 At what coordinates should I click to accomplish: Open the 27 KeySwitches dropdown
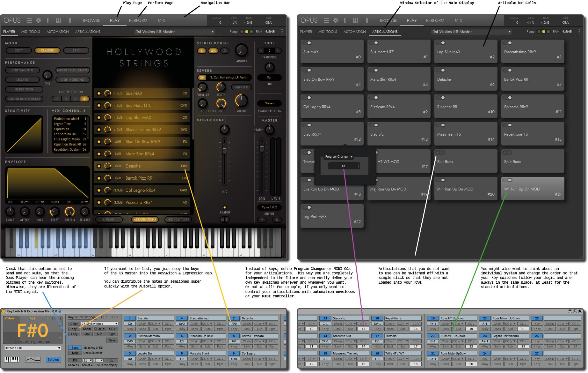point(99,324)
